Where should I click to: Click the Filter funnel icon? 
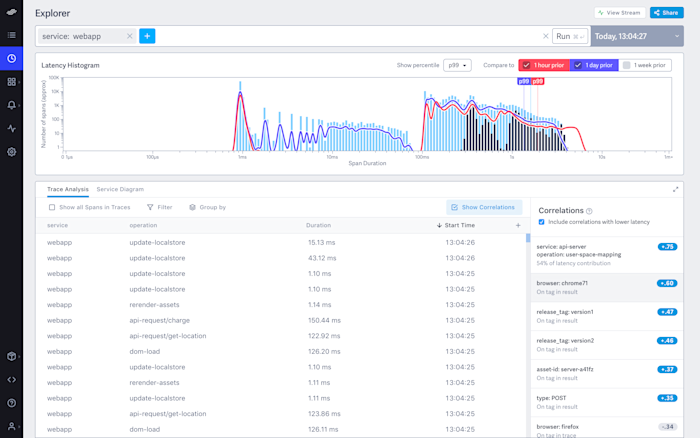tap(150, 207)
